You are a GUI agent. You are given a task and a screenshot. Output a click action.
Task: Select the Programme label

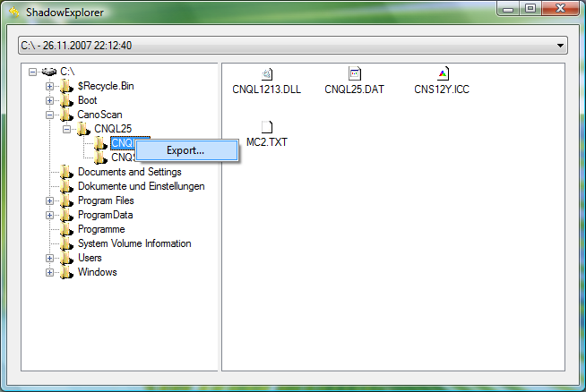point(101,229)
